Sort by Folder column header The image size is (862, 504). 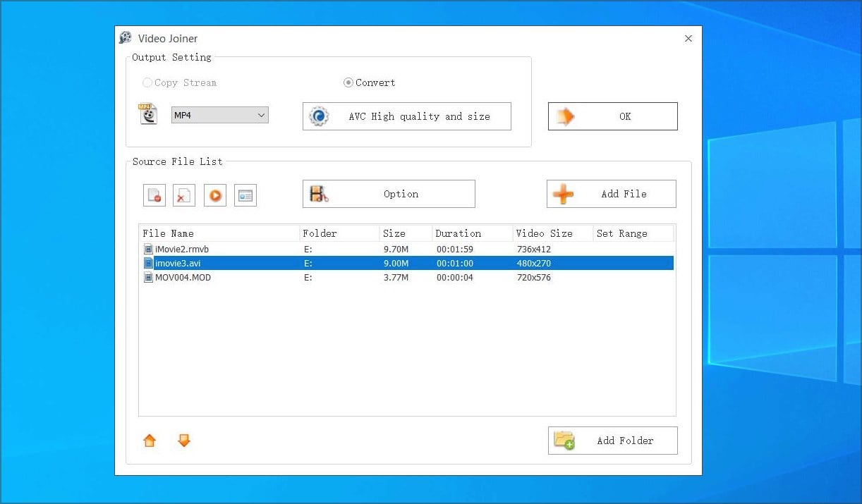click(x=339, y=233)
